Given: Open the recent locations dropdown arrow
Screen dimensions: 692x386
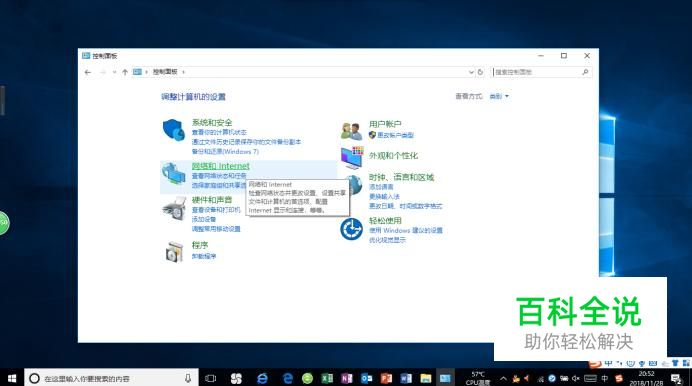Looking at the screenshot, I should 114,72.
